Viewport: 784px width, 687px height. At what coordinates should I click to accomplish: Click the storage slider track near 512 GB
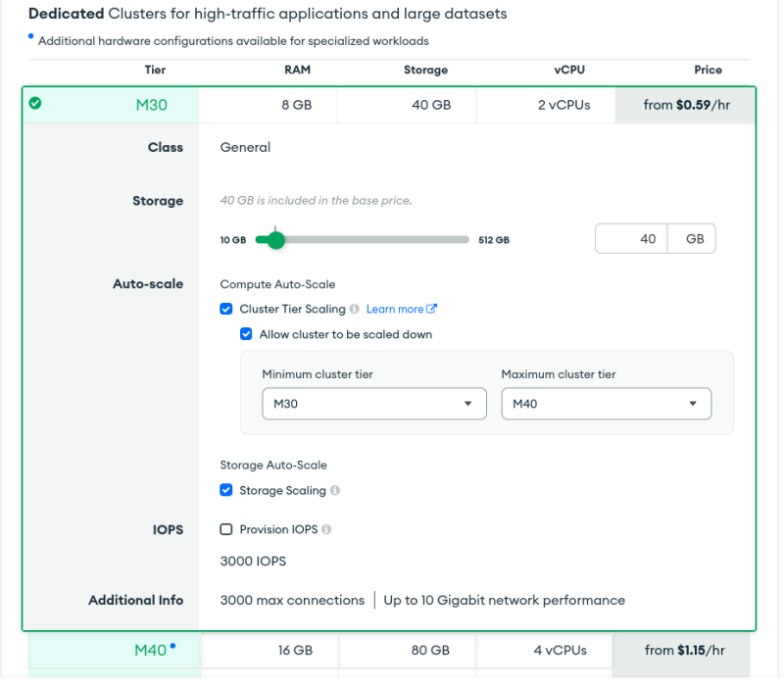(461, 240)
